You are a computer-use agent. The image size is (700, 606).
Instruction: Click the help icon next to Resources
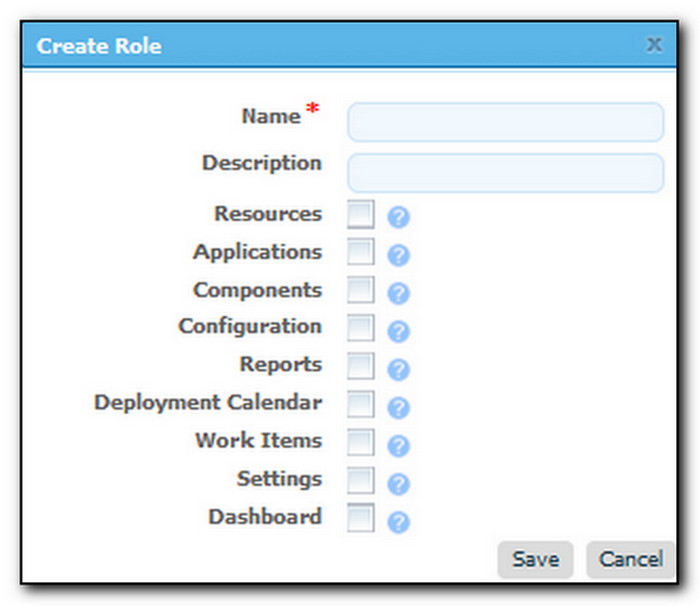coord(399,218)
